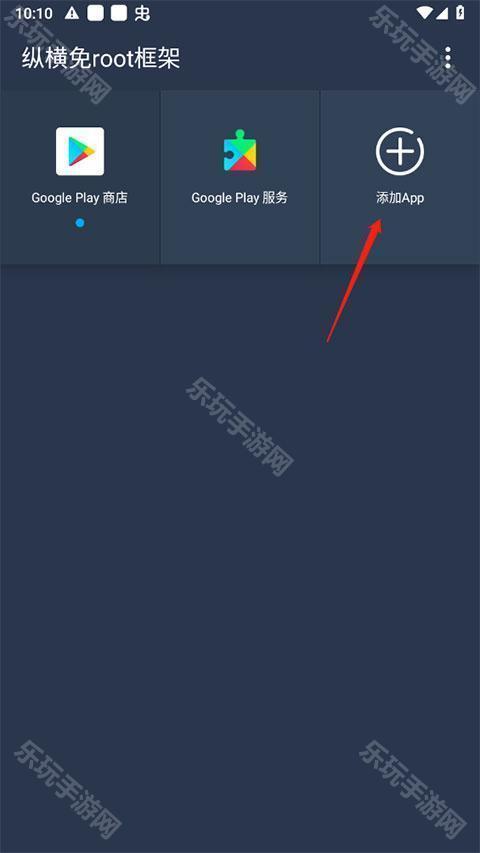Click the 添加App text label

click(400, 198)
